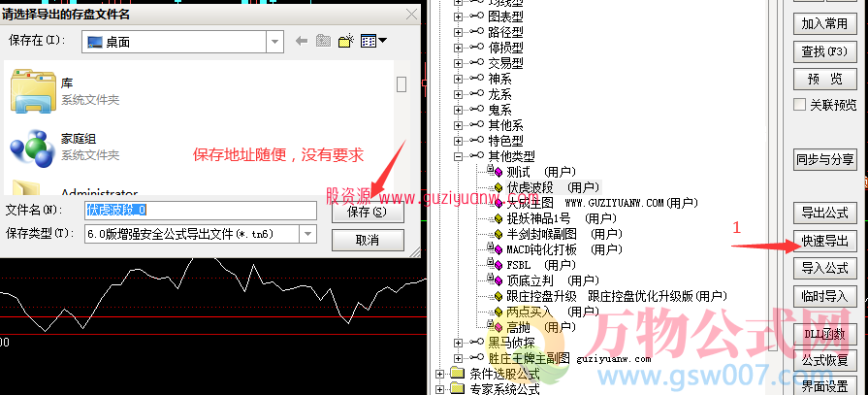Expand the 图表型 tree node
868x395 pixels.
[458, 17]
